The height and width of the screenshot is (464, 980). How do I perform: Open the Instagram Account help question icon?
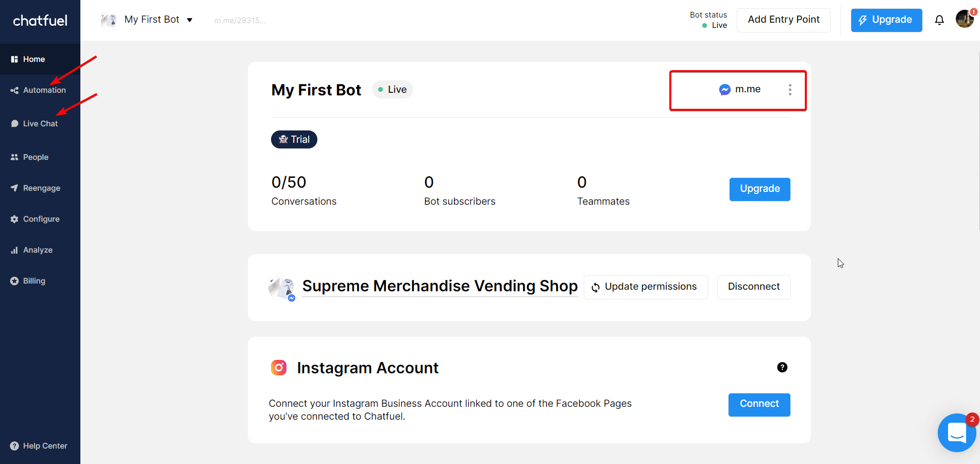[782, 367]
